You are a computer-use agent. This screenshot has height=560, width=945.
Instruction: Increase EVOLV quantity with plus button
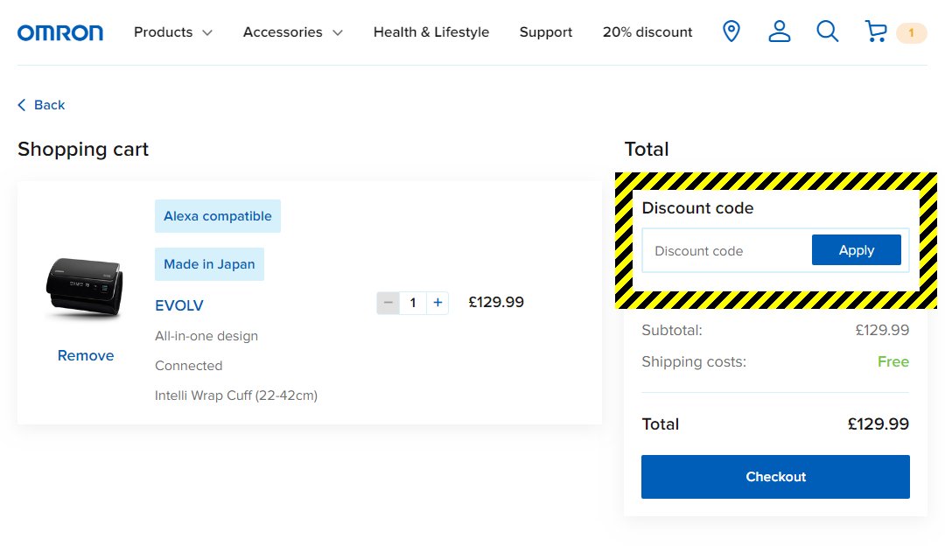[437, 303]
